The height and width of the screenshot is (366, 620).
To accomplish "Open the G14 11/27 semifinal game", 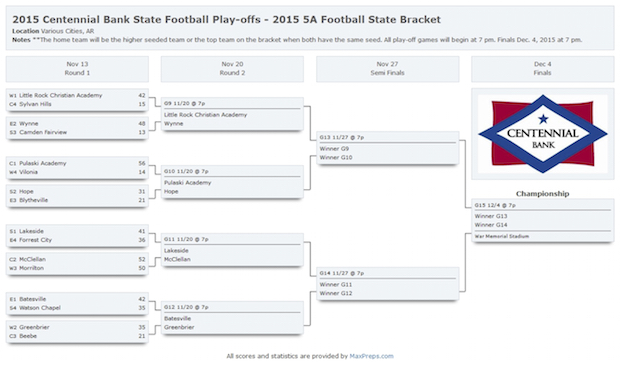I will pos(388,284).
